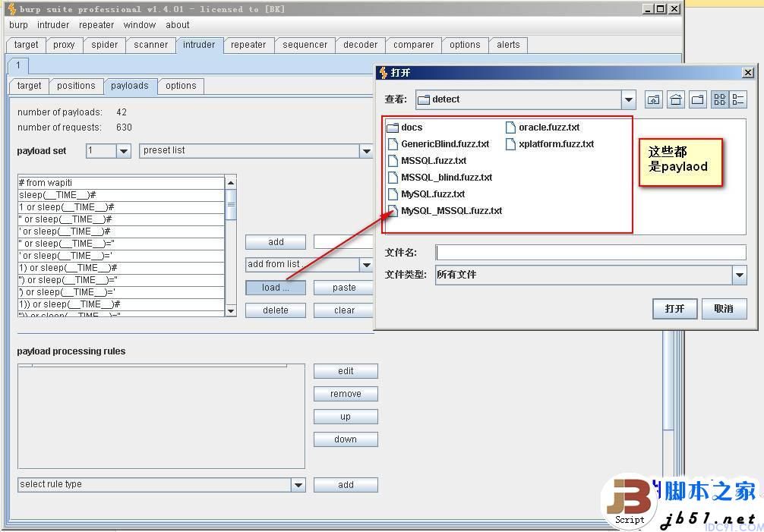This screenshot has width=764, height=532.
Task: Open the repeater menu
Action: [96, 25]
